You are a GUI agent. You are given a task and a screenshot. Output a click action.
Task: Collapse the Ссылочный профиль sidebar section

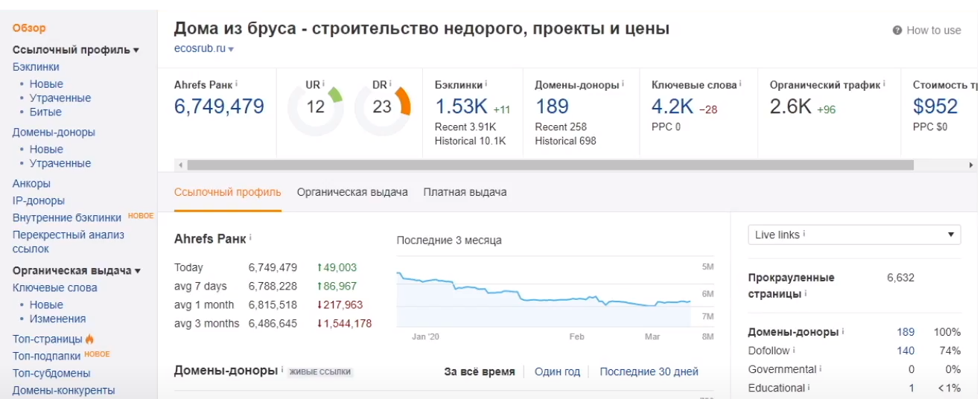click(136, 50)
